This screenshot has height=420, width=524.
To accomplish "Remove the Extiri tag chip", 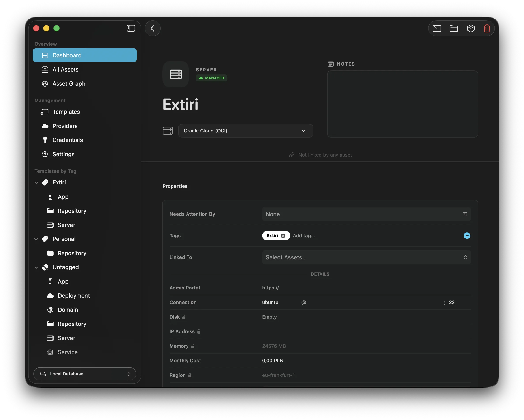I will tap(283, 236).
